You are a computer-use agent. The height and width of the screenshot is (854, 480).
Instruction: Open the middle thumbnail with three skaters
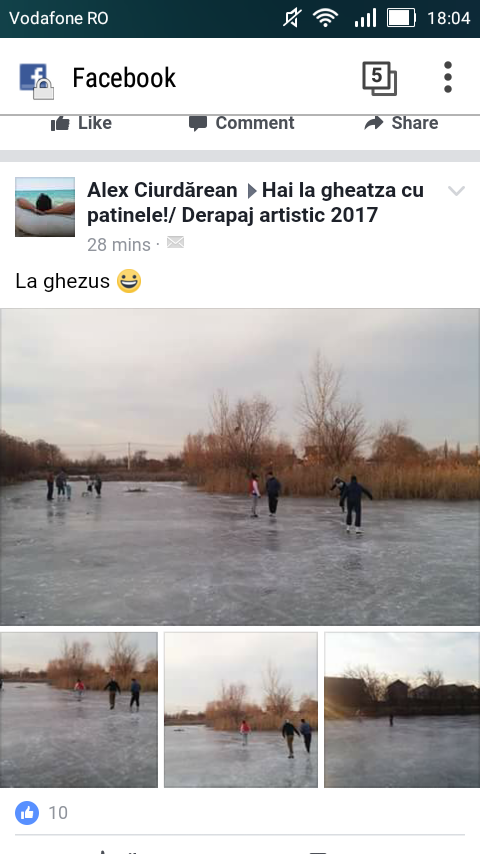(241, 710)
